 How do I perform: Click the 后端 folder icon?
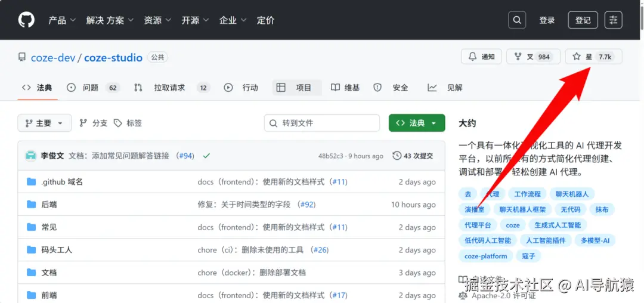click(31, 204)
